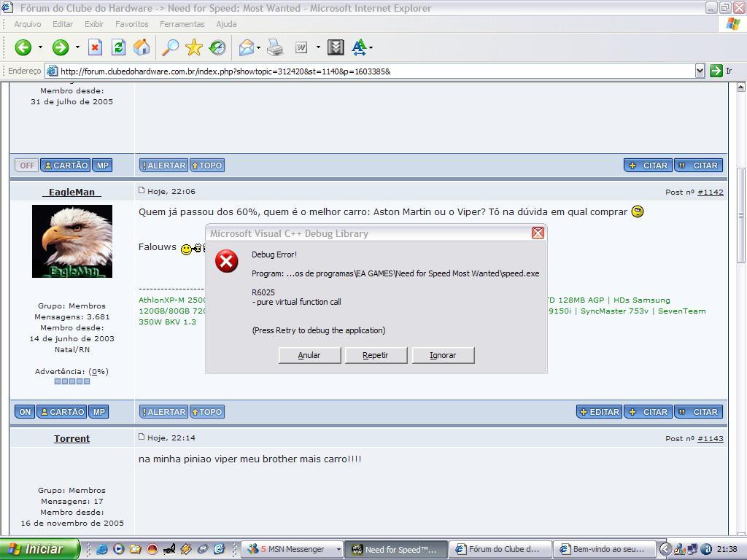This screenshot has height=560, width=747.
Task: Open the Arquivo menu
Action: (28, 24)
